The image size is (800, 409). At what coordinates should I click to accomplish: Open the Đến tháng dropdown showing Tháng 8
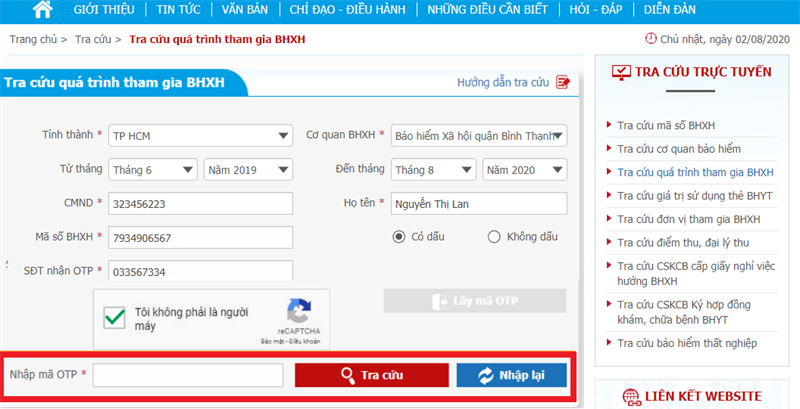(433, 170)
